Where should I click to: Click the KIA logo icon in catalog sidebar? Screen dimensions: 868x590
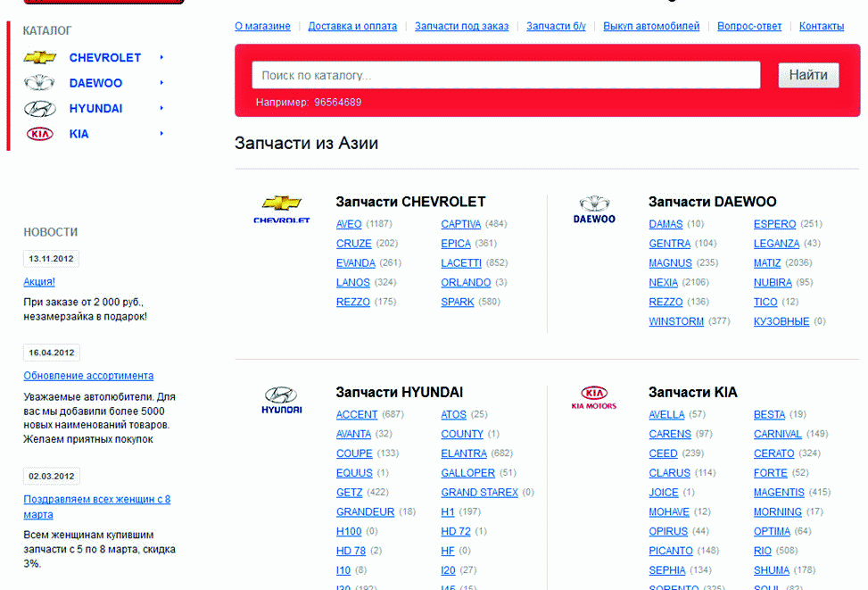pyautogui.click(x=40, y=134)
